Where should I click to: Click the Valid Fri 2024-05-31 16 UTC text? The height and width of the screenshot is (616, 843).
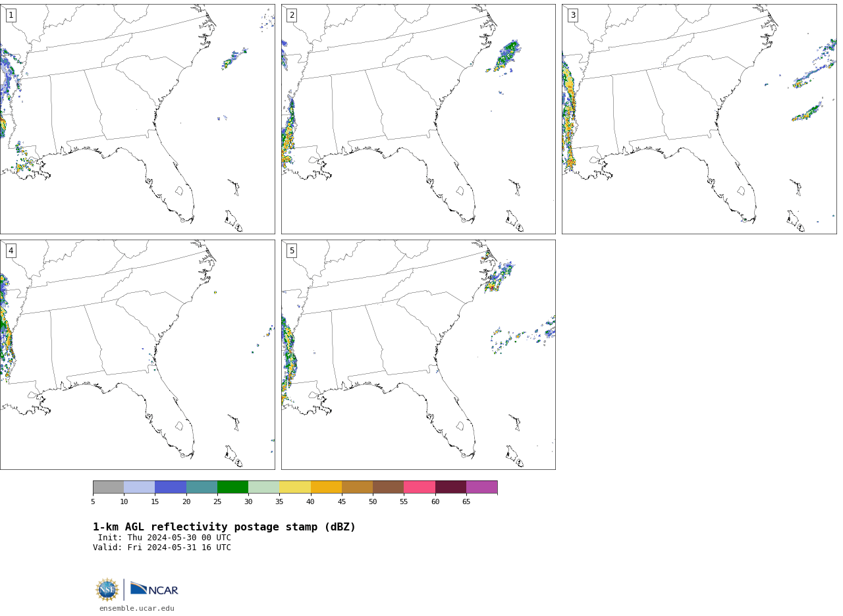(162, 548)
